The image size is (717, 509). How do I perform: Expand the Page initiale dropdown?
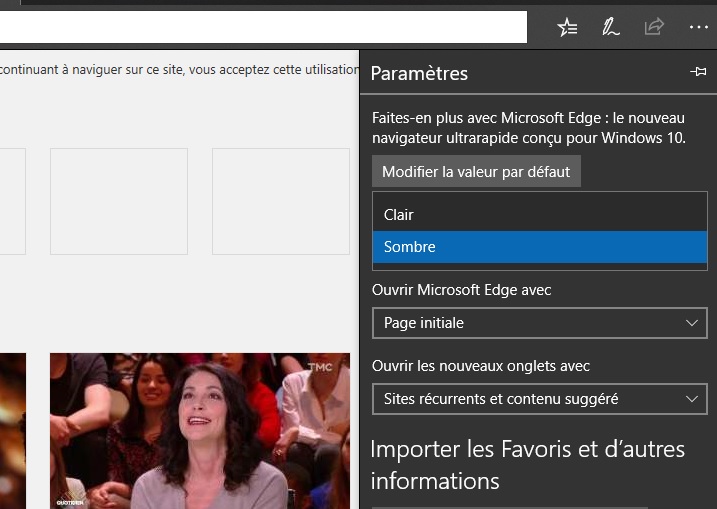(540, 323)
